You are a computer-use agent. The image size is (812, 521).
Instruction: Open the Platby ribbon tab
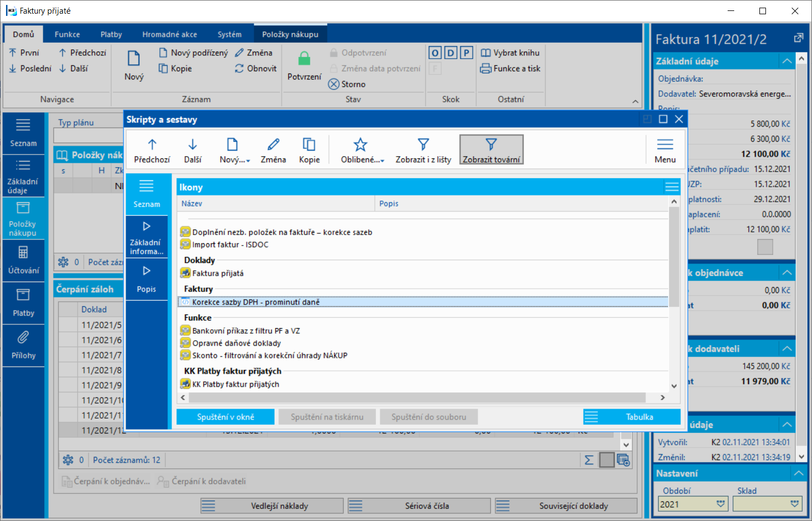coord(111,34)
